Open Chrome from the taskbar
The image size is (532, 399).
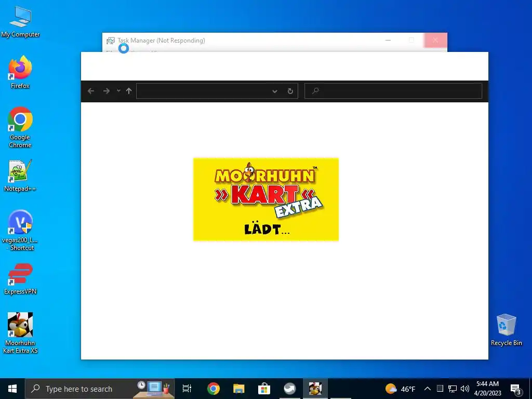pos(214,389)
